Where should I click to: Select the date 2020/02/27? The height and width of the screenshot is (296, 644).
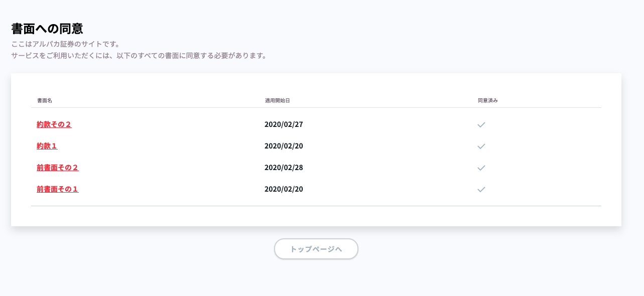tap(284, 124)
